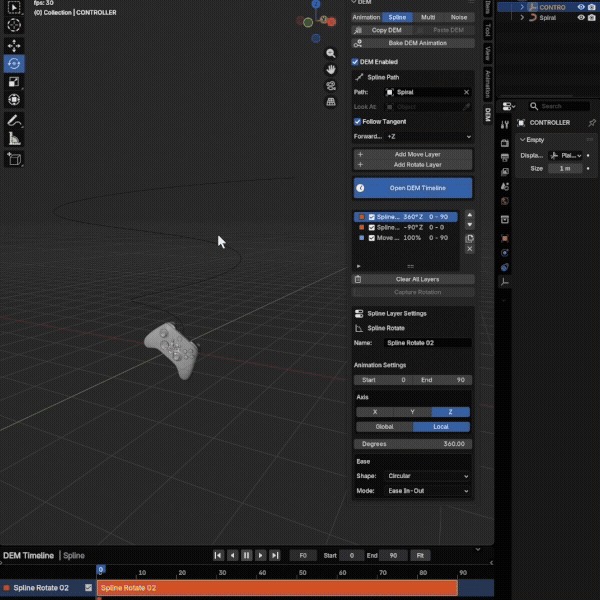
Task: Toggle the Spline Rotate 02 timeline track checkbox
Action: tap(88, 587)
